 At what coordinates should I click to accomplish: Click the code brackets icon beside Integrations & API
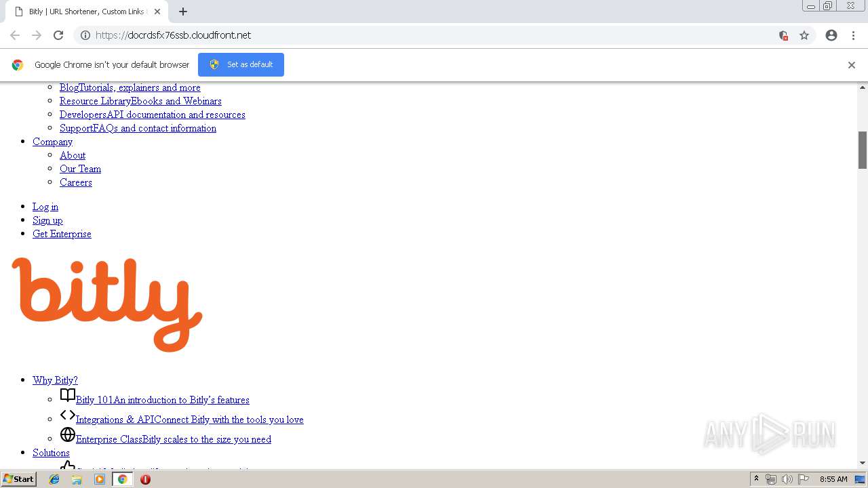68,415
